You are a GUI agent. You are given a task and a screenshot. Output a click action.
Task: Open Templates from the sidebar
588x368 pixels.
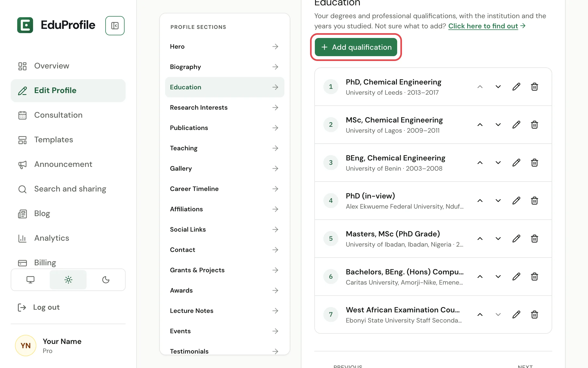[x=68, y=140]
